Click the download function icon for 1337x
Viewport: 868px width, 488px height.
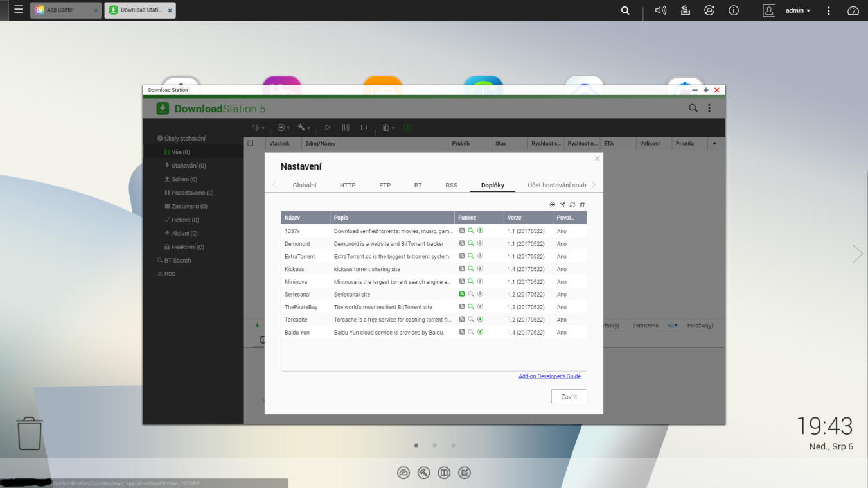pyautogui.click(x=480, y=231)
